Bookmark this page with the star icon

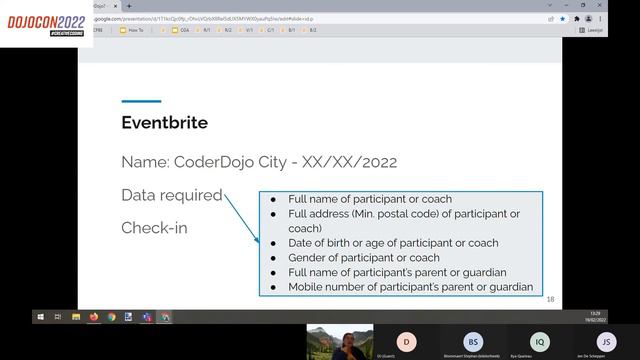coord(562,19)
